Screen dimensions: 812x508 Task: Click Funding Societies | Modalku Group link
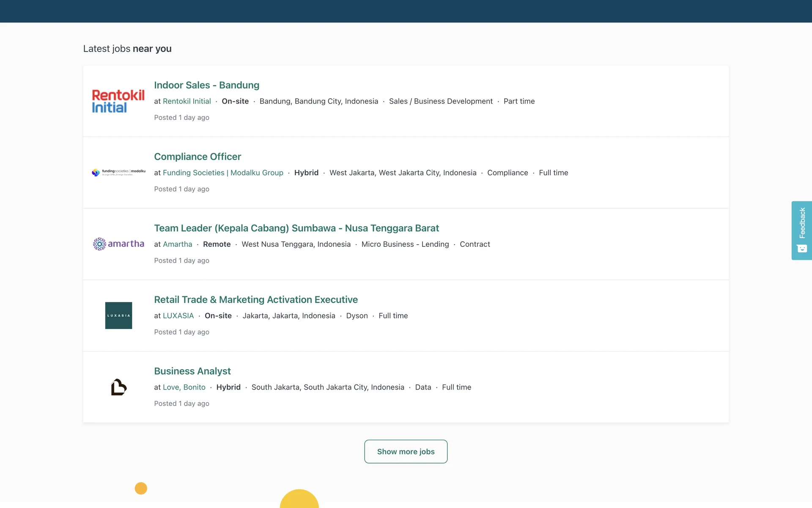coord(223,173)
